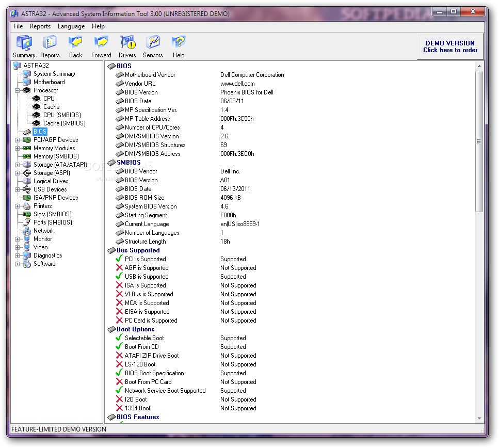Click the Slots (SMBIOS) card icon

(27, 214)
